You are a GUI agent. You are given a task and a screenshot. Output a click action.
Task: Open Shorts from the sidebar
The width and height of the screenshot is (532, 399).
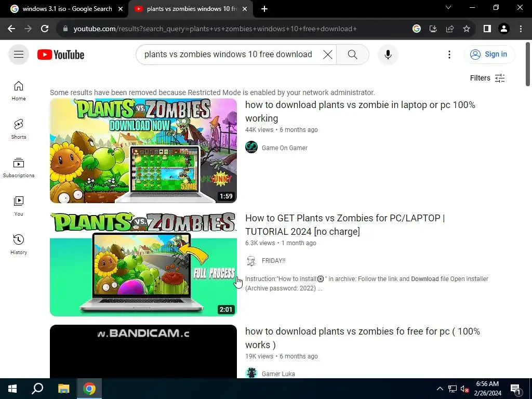pos(19,129)
